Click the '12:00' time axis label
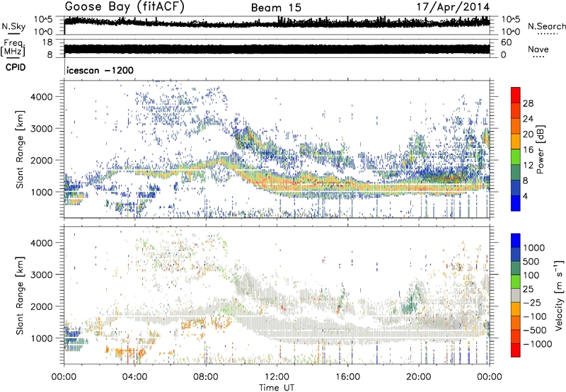The width and height of the screenshot is (566, 392). tap(277, 377)
